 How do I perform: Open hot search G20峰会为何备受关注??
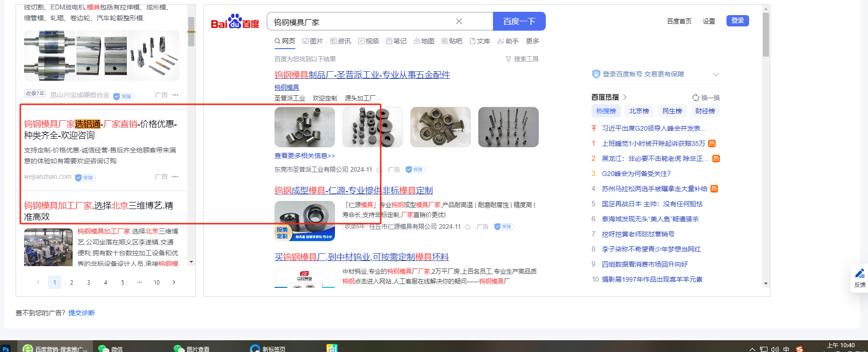point(636,174)
